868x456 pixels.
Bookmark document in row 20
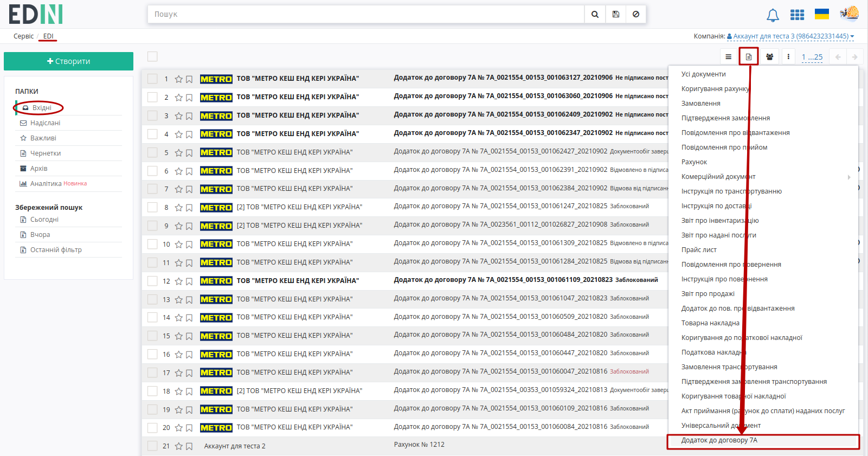189,428
